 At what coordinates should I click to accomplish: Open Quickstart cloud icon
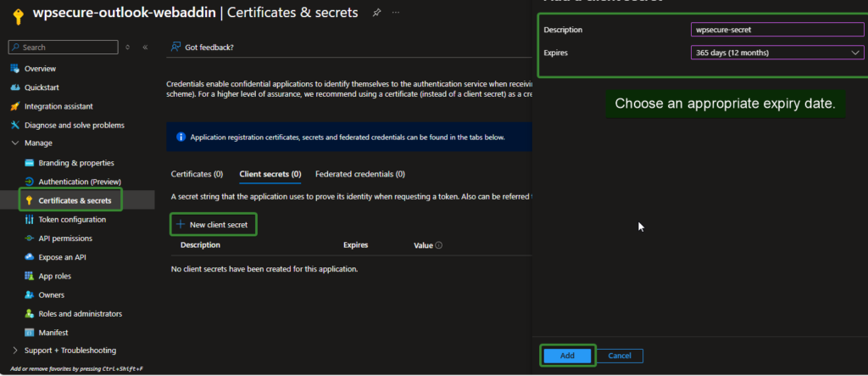coord(14,87)
